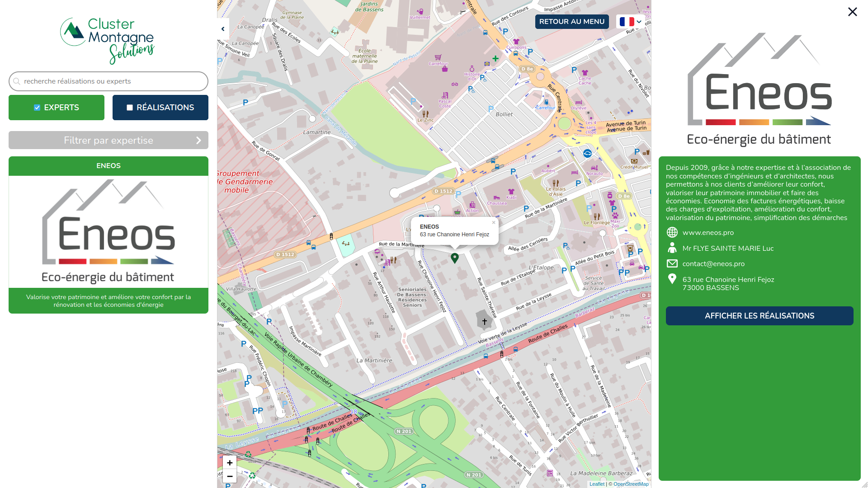This screenshot has height=488, width=868.
Task: Click the address location pin icon
Action: [672, 279]
